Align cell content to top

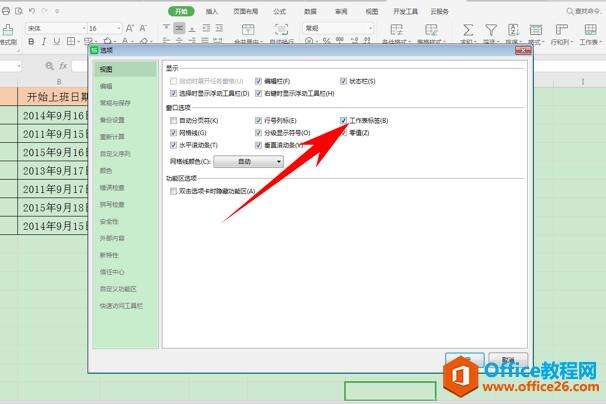coord(166,28)
